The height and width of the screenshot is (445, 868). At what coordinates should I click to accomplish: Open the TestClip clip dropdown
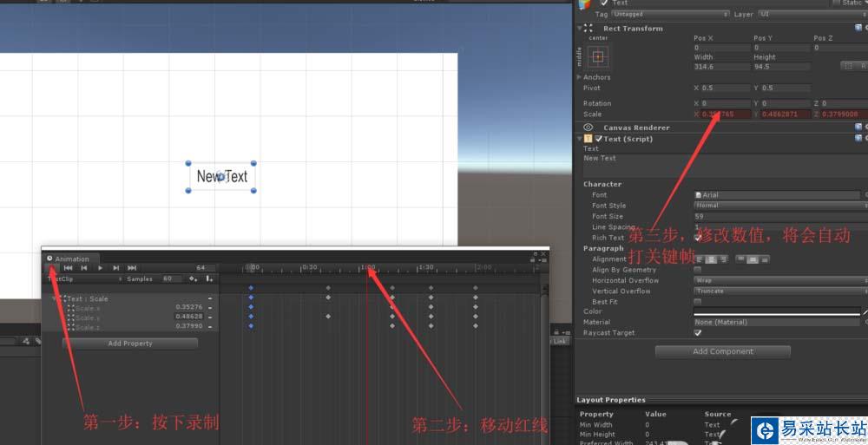[x=84, y=279]
